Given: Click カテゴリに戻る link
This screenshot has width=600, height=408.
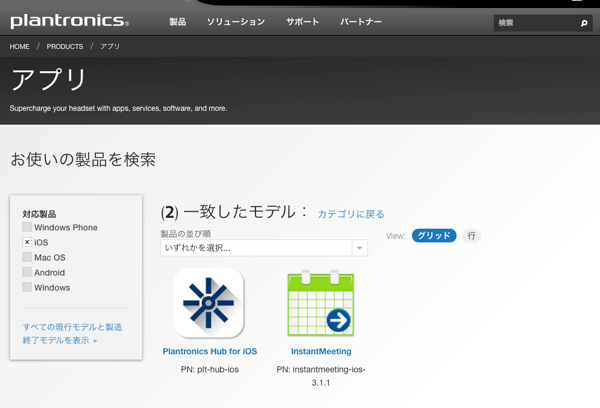Looking at the screenshot, I should (351, 214).
